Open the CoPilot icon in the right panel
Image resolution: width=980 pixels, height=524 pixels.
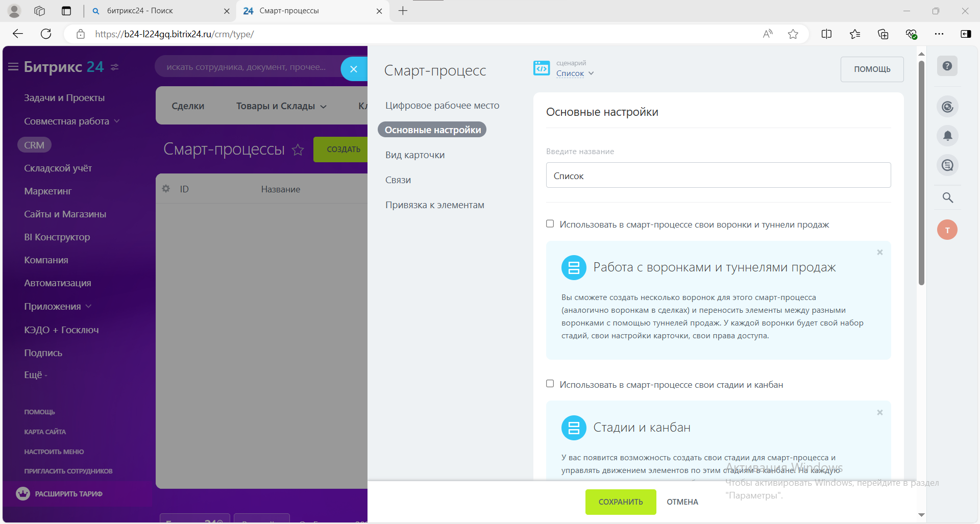947,107
